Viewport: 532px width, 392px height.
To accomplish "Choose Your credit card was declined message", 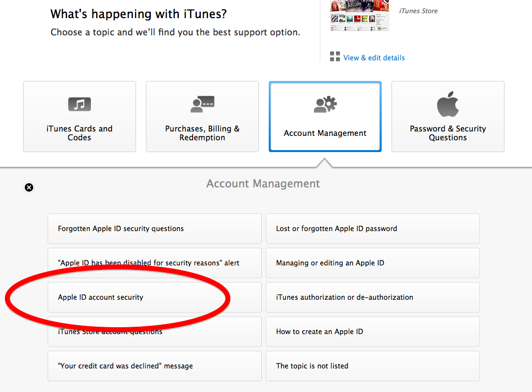I will point(155,366).
